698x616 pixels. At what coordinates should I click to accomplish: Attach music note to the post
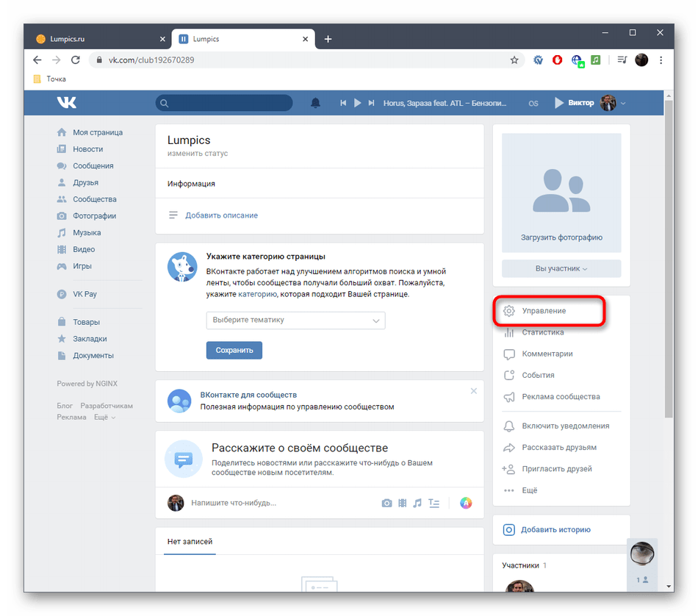coord(417,503)
